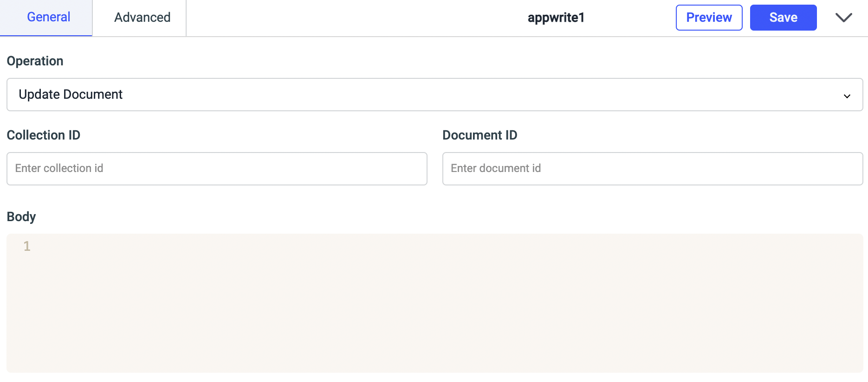Click "Enter collection id" placeholder text
This screenshot has width=868, height=382.
(59, 168)
